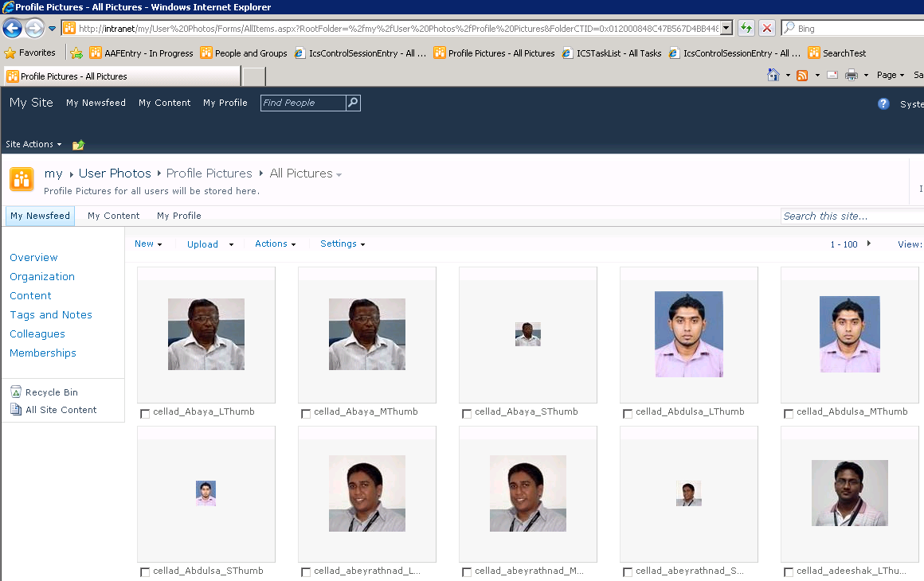The height and width of the screenshot is (581, 924).
Task: Click the Home icon on the command bar
Action: coord(773,74)
